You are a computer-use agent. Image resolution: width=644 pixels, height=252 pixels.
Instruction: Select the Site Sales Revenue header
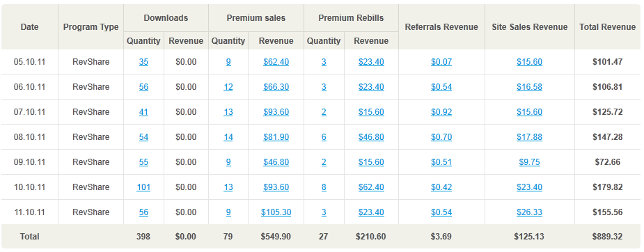529,27
